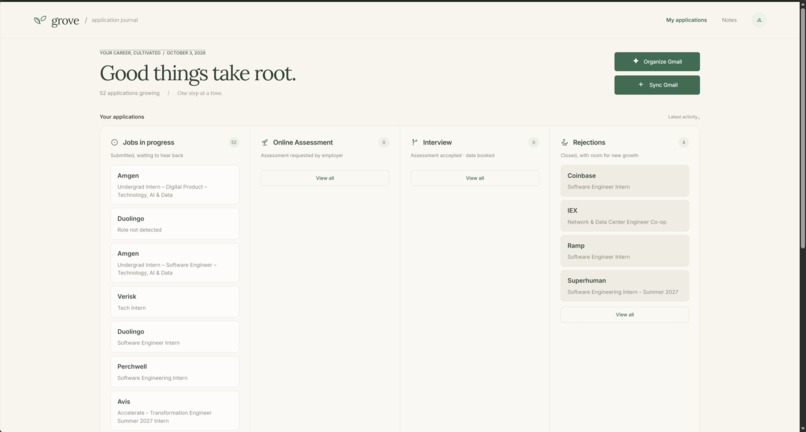Click 'Assessment requested by employer' subtitle
This screenshot has width=806, height=432.
click(x=302, y=155)
